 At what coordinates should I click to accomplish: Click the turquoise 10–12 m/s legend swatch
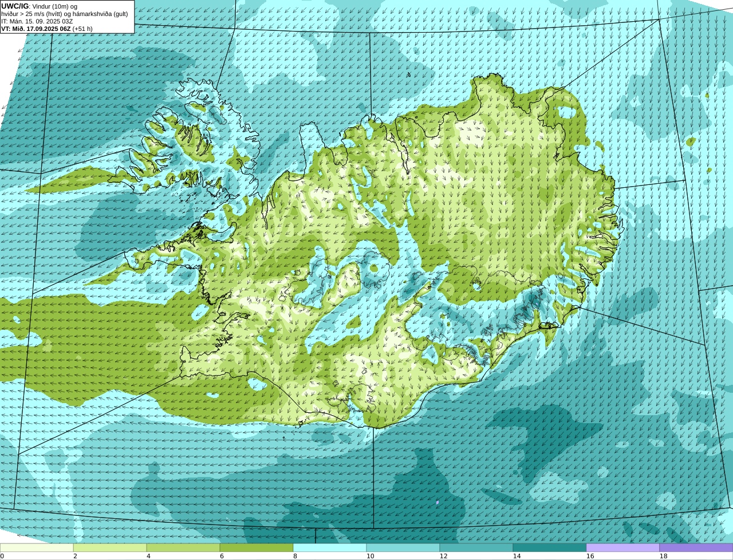(403, 547)
